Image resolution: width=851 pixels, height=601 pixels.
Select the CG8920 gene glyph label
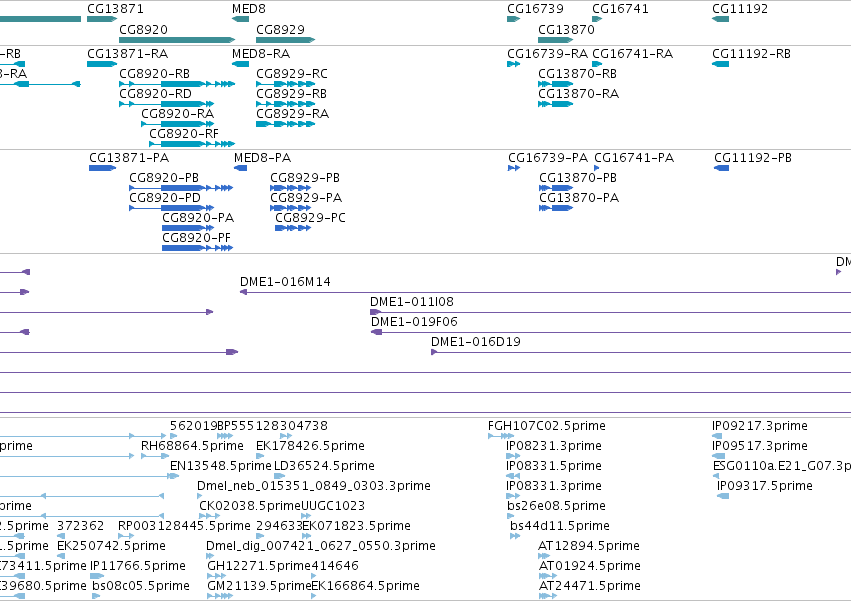click(x=143, y=29)
